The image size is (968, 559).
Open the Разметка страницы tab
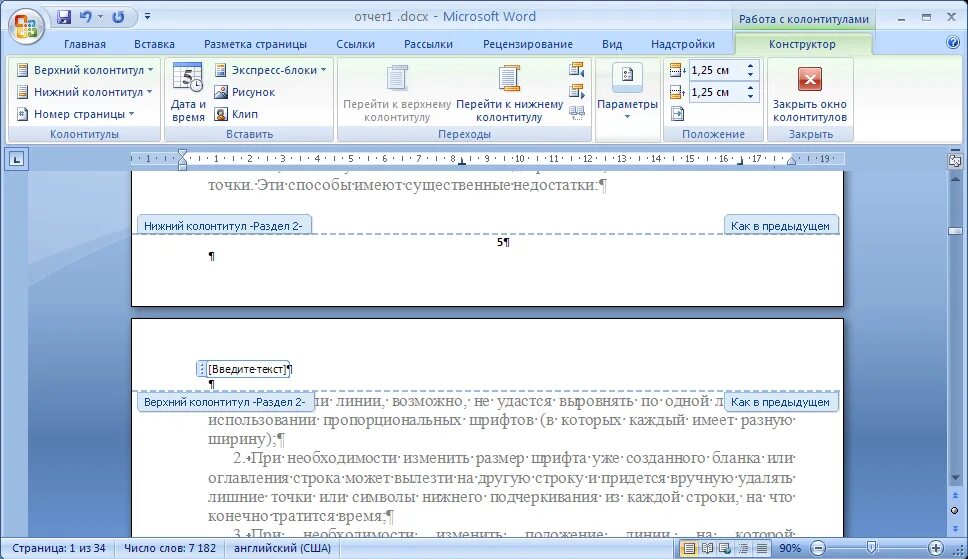[x=255, y=44]
